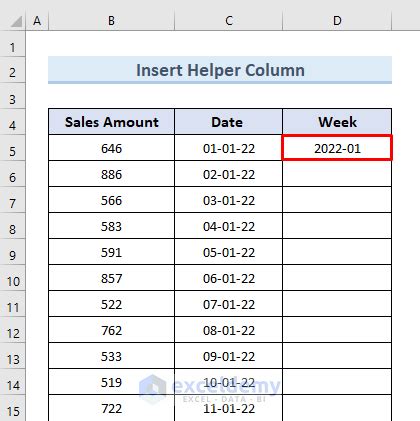Select the date cell 01-01-22
420x421 pixels.
(x=228, y=148)
